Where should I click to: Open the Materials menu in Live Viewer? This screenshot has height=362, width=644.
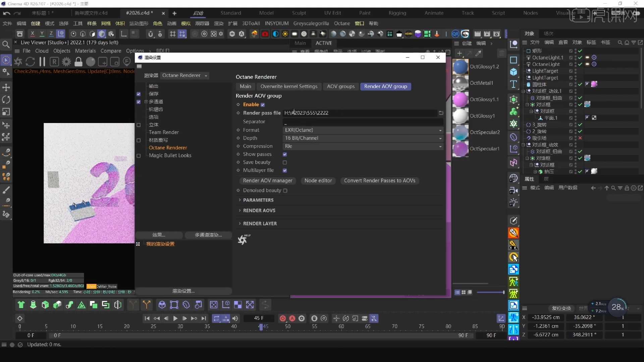coord(85,51)
